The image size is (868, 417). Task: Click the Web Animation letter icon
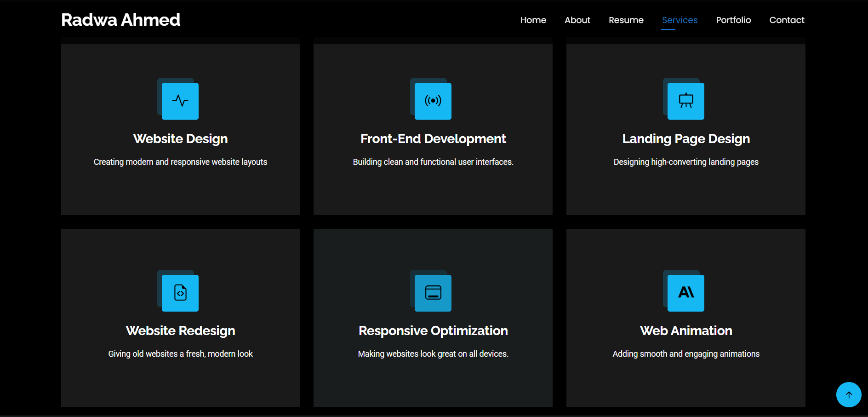click(685, 293)
